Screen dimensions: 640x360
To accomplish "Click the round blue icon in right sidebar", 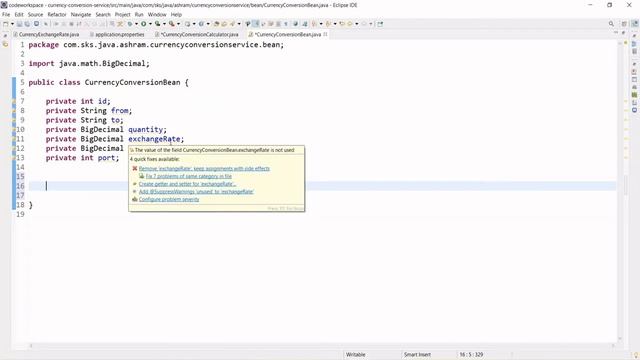I will (634, 110).
